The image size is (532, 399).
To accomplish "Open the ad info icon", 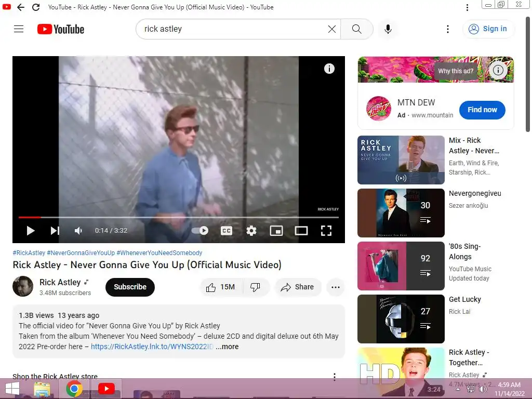I will point(498,70).
